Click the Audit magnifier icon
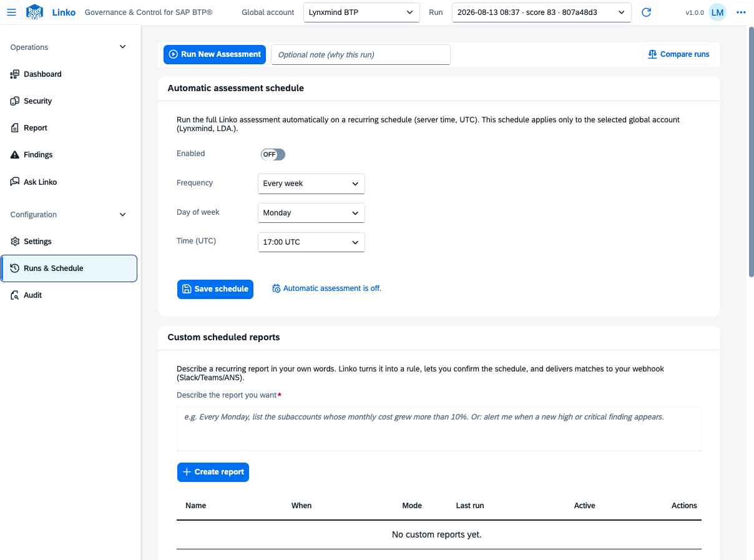This screenshot has width=754, height=560. coord(15,295)
